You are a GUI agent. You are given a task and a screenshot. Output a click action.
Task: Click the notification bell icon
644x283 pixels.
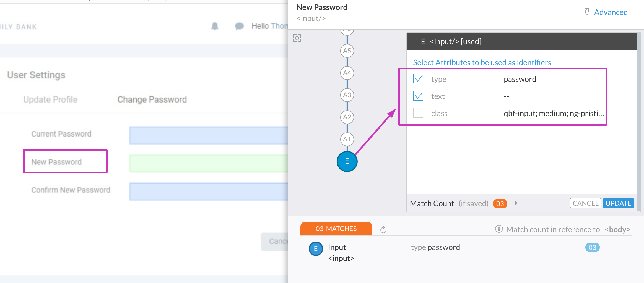tap(215, 26)
